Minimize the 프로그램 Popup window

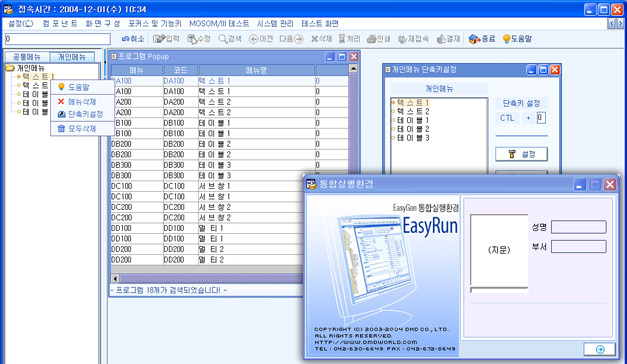click(x=330, y=57)
